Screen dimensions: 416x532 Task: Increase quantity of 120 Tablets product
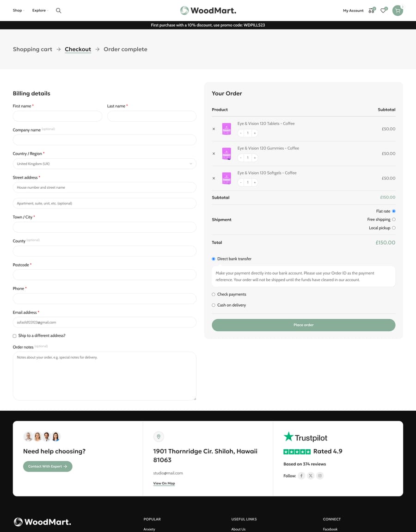click(255, 133)
